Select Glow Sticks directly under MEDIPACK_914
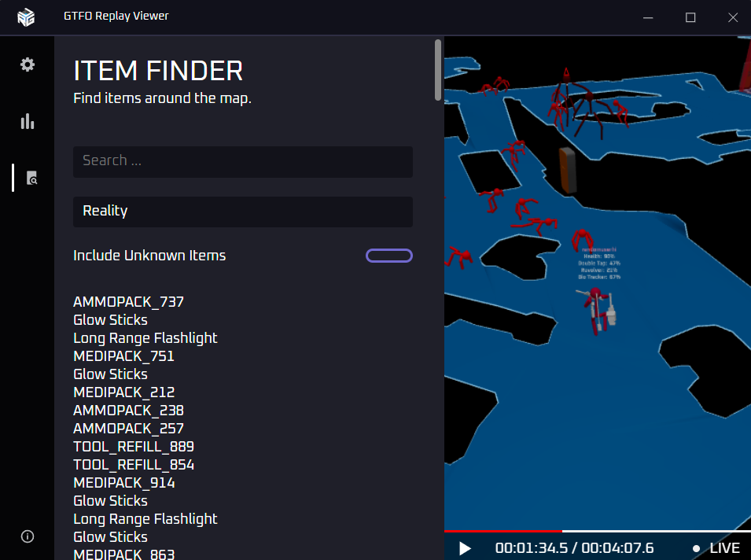 tap(110, 501)
